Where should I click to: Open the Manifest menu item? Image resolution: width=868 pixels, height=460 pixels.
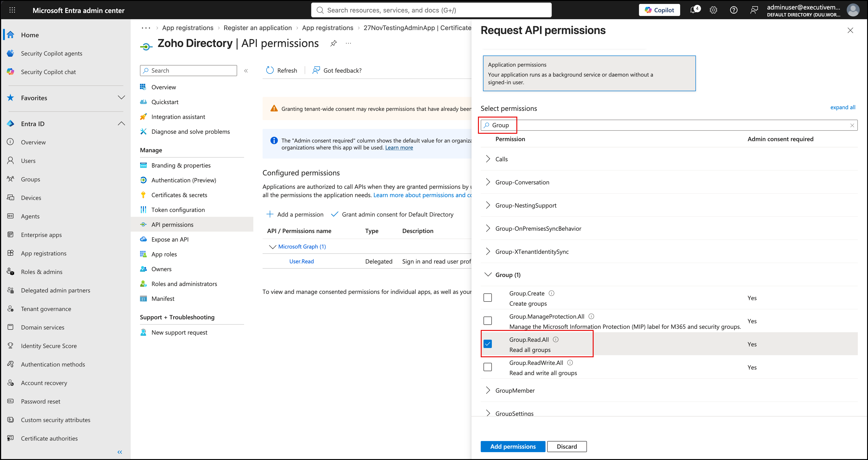pos(163,299)
